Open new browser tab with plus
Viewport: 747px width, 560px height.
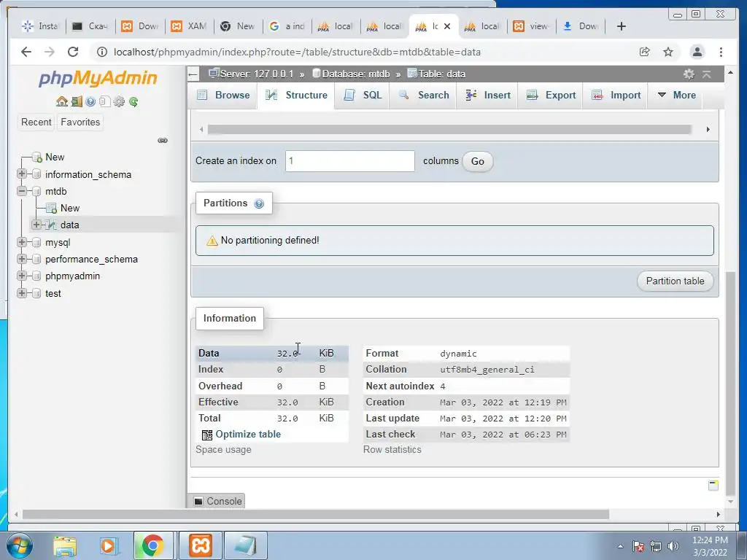click(x=622, y=26)
